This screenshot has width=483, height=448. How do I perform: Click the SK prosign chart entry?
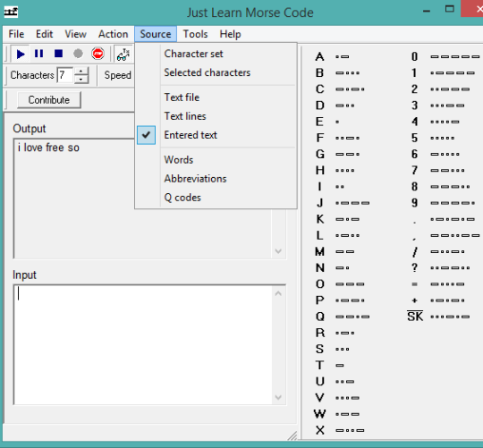click(x=415, y=317)
